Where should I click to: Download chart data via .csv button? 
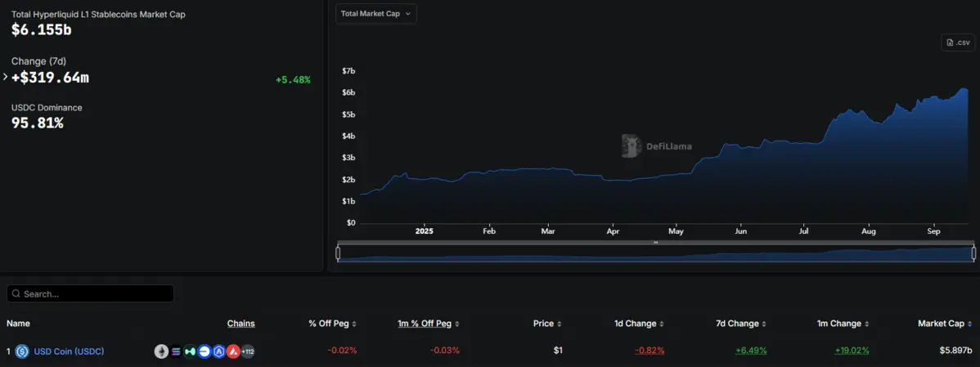958,43
